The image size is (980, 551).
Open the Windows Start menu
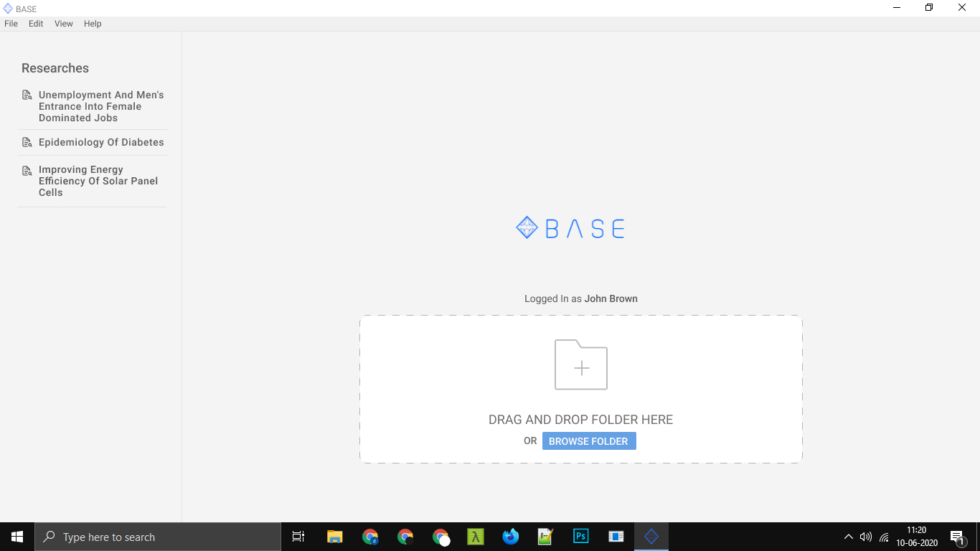point(17,537)
